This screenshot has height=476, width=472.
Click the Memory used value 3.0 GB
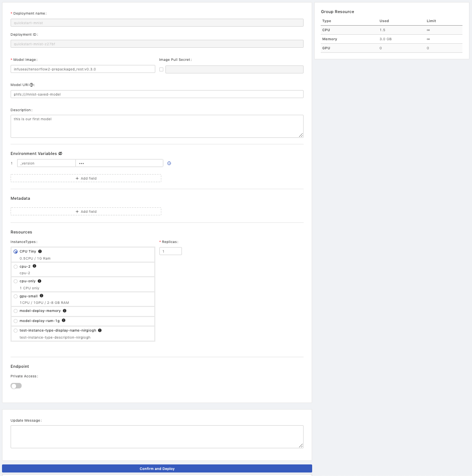coord(386,39)
